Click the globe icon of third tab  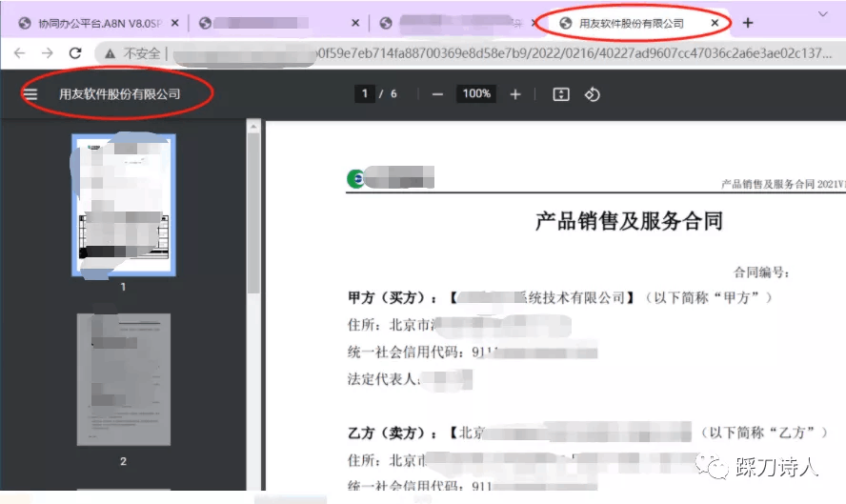pyautogui.click(x=386, y=23)
